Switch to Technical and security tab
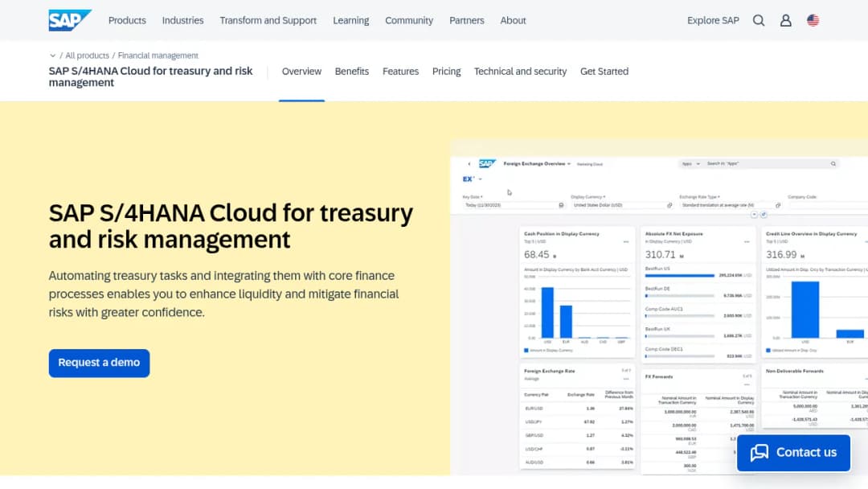Image resolution: width=868 pixels, height=489 pixels. click(x=520, y=72)
